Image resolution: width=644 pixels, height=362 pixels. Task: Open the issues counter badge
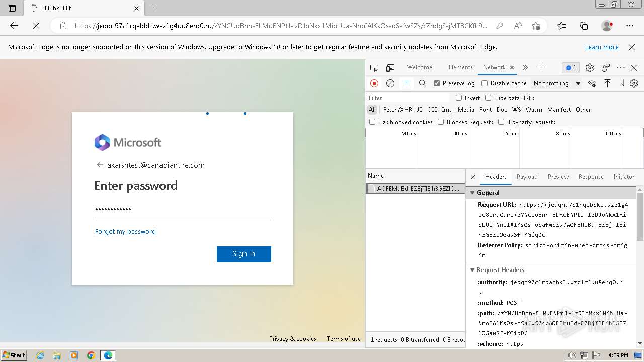pos(571,68)
